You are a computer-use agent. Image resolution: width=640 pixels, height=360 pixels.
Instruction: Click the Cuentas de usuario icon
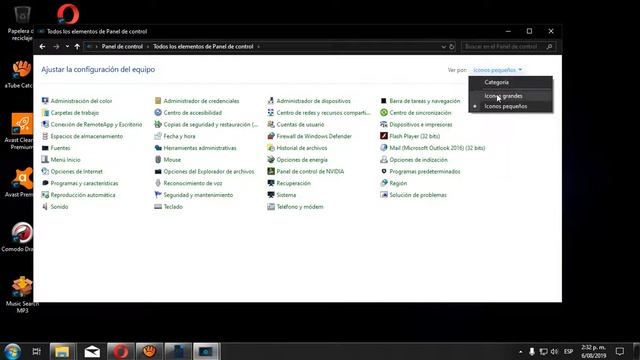click(271, 124)
